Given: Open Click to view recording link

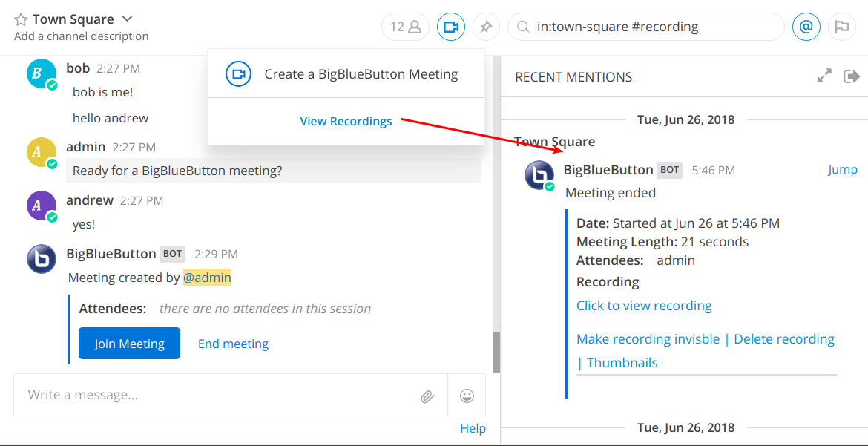Looking at the screenshot, I should click(x=644, y=305).
